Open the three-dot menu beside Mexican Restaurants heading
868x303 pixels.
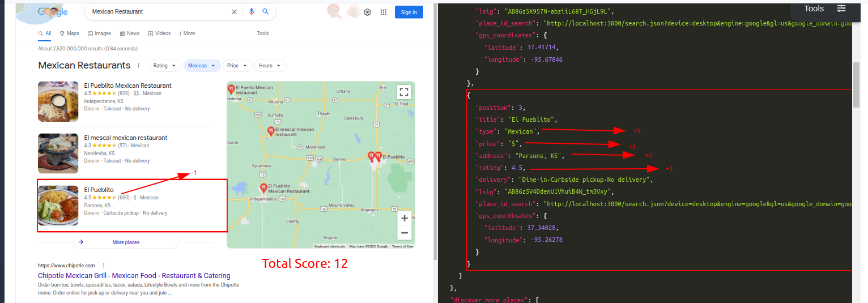click(139, 66)
